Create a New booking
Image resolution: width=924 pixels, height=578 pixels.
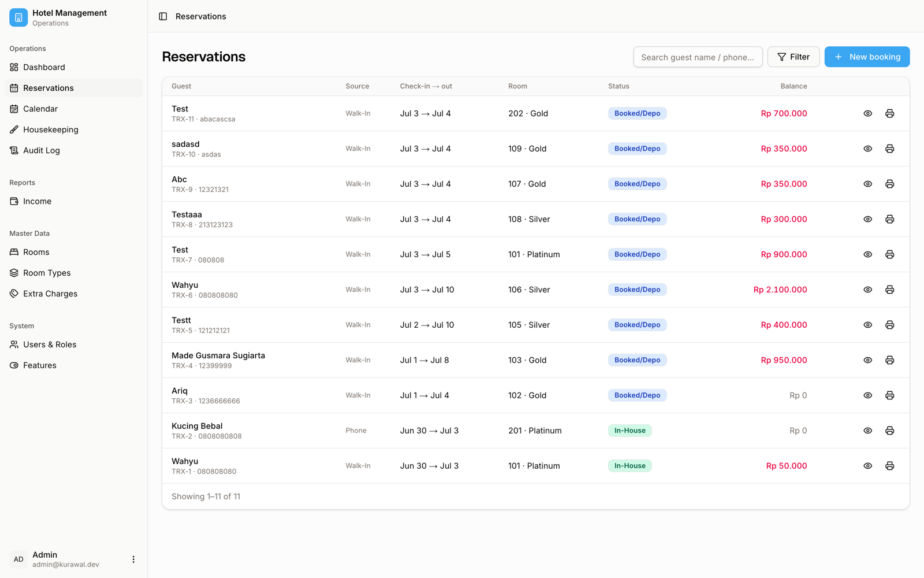pos(867,57)
